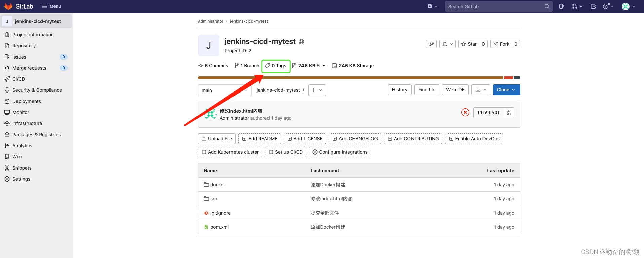
Task: Click Add LICENSE button
Action: pyautogui.click(x=305, y=139)
